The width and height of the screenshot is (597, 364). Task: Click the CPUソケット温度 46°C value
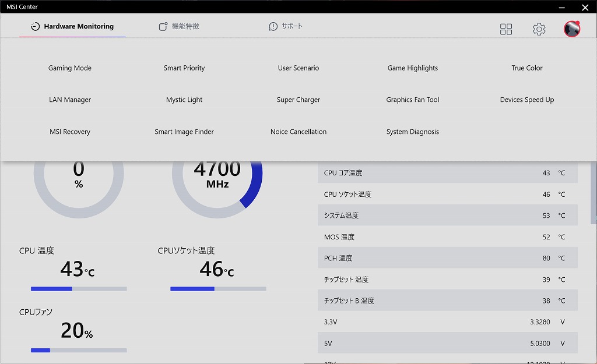217,269
